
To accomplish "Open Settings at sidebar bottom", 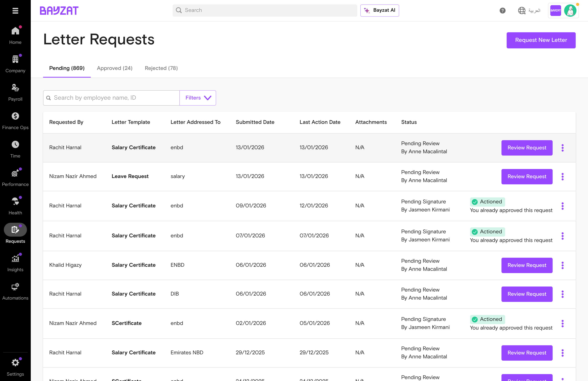I will (x=15, y=367).
